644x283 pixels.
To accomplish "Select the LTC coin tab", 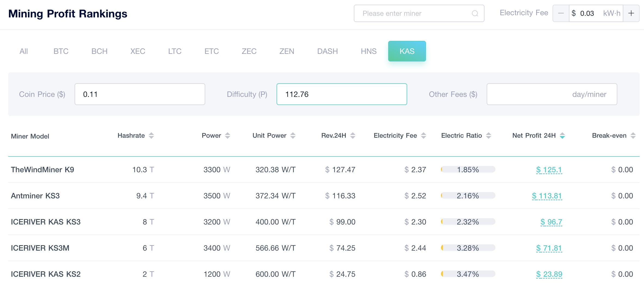I will coord(175,51).
